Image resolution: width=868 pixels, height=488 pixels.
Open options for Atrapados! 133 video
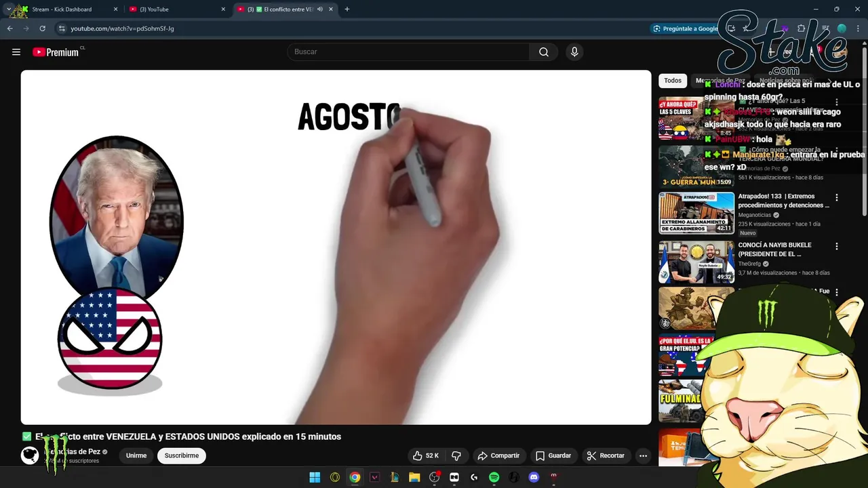[x=836, y=198]
